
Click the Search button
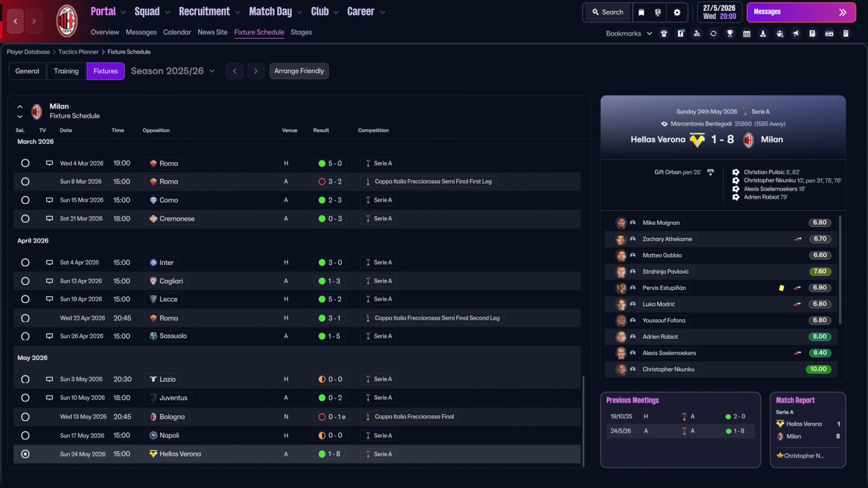[607, 12]
